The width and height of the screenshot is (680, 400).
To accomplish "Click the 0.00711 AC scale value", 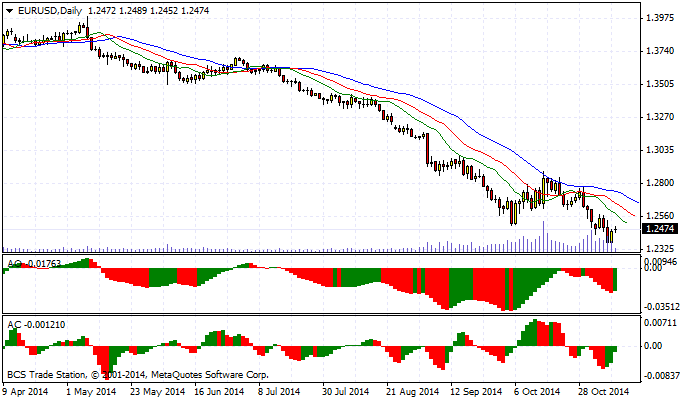I will (x=660, y=323).
